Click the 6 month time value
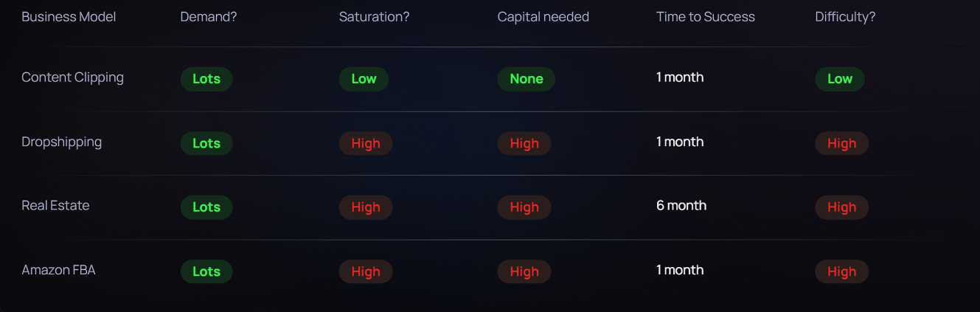This screenshot has width=980, height=312. tap(681, 206)
